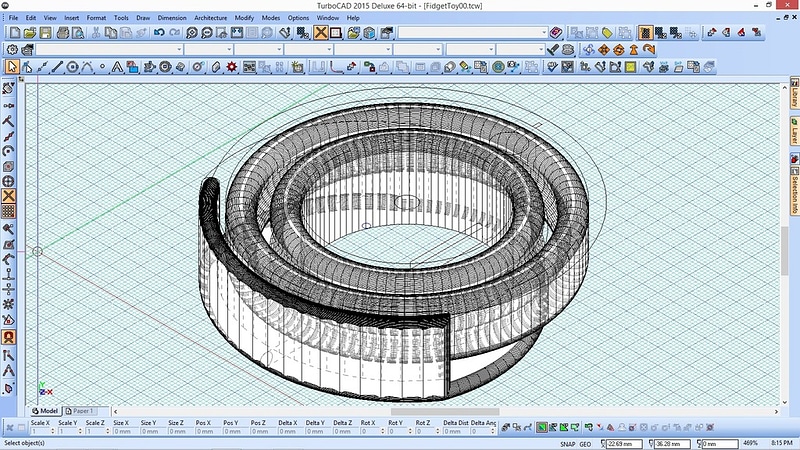Click the orange up-arrow icon
The width and height of the screenshot is (800, 450).
634,49
